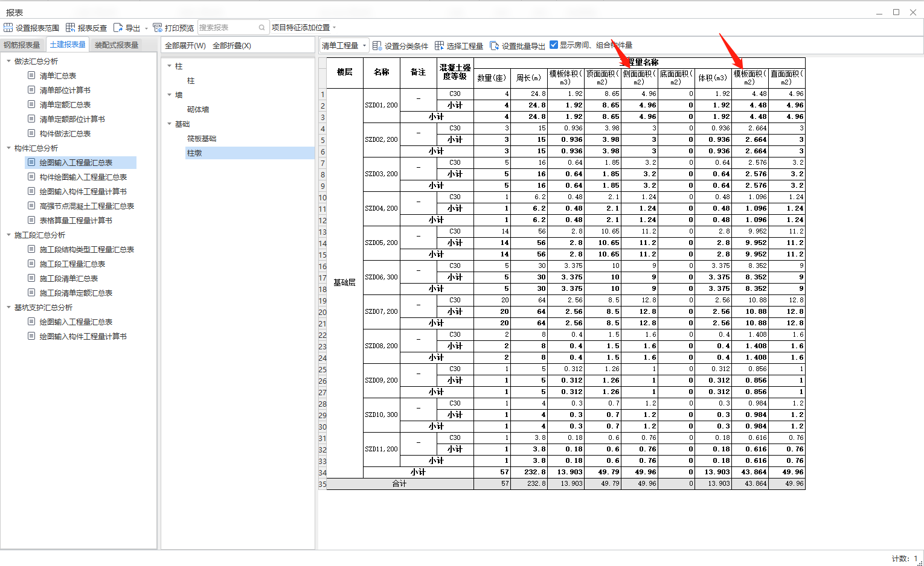Collapse the 基坑支护汇总分析 tree group

tap(8, 307)
